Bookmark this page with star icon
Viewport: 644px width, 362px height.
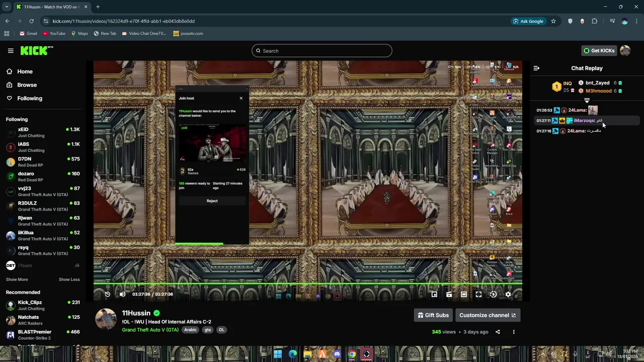point(553,21)
